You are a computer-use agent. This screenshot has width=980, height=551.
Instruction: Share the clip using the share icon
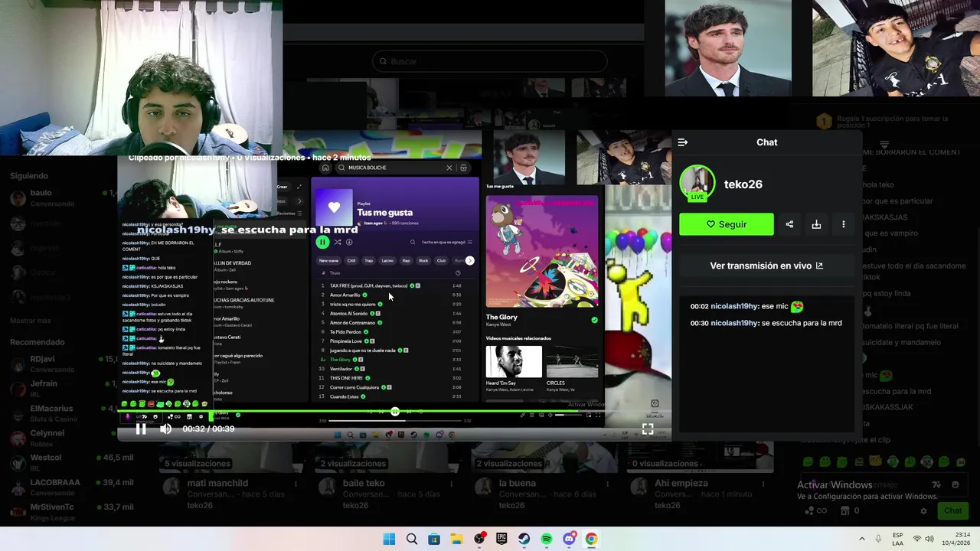789,224
